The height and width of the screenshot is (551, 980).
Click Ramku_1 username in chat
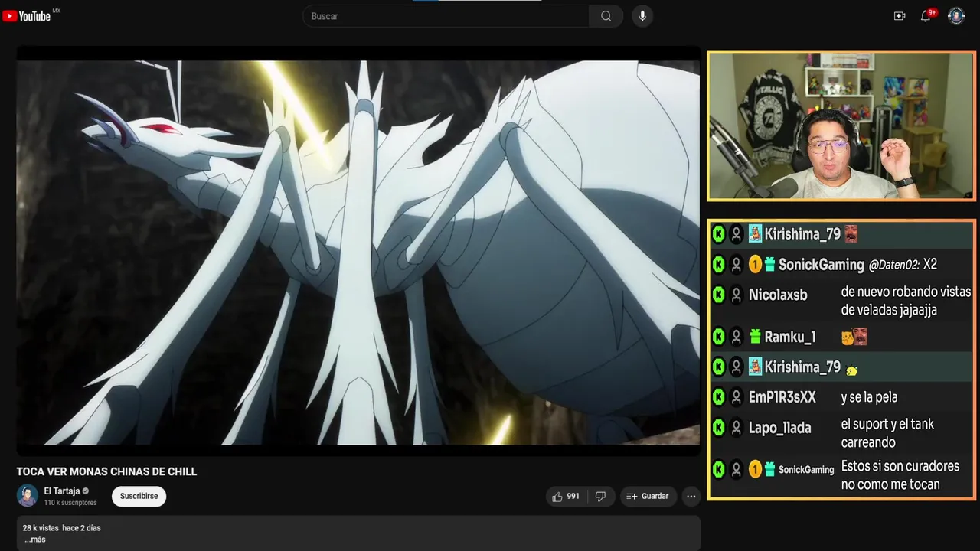click(x=790, y=337)
